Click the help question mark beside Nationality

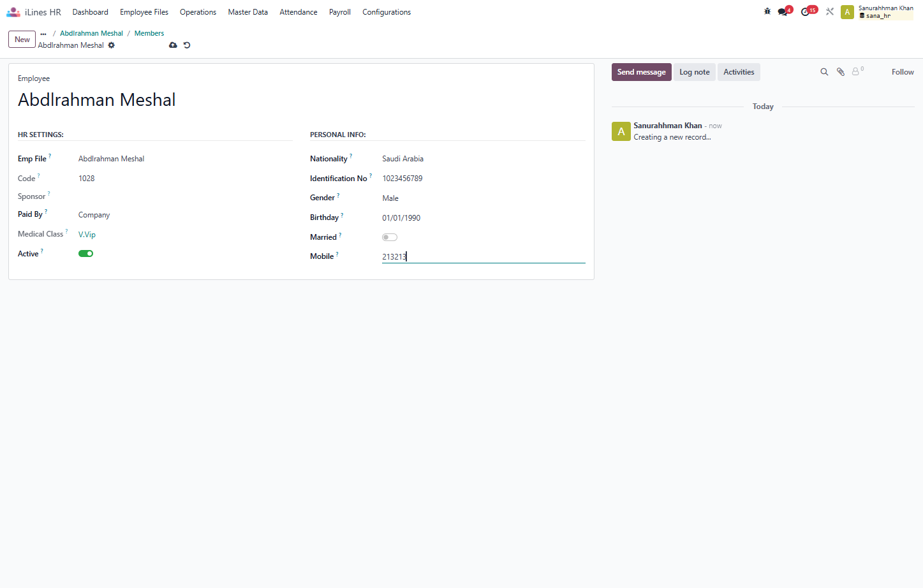click(x=351, y=156)
